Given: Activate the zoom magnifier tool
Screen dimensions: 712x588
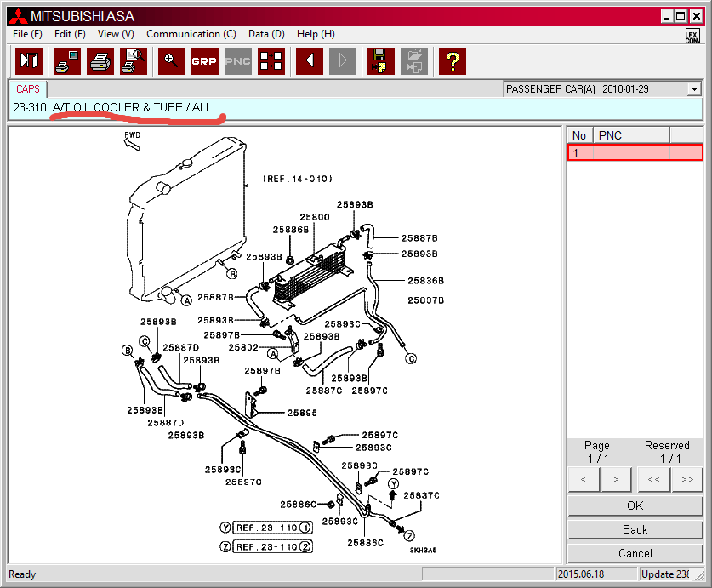Looking at the screenshot, I should [x=172, y=61].
